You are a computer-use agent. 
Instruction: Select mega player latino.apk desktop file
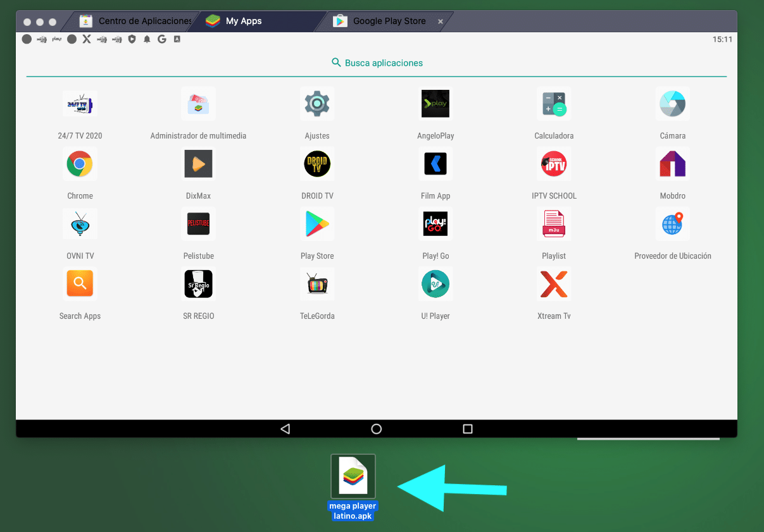pos(353,478)
